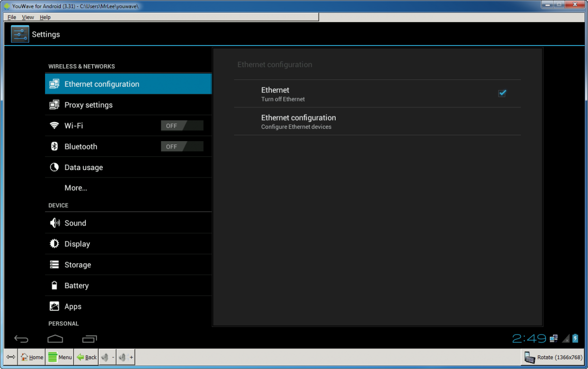Uncheck the Ethernet checkbox

(502, 94)
